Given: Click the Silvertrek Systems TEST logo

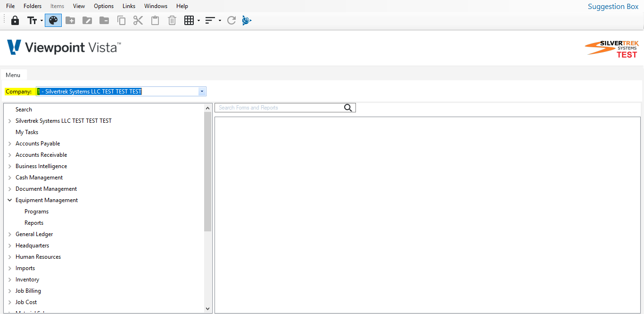Looking at the screenshot, I should point(612,49).
